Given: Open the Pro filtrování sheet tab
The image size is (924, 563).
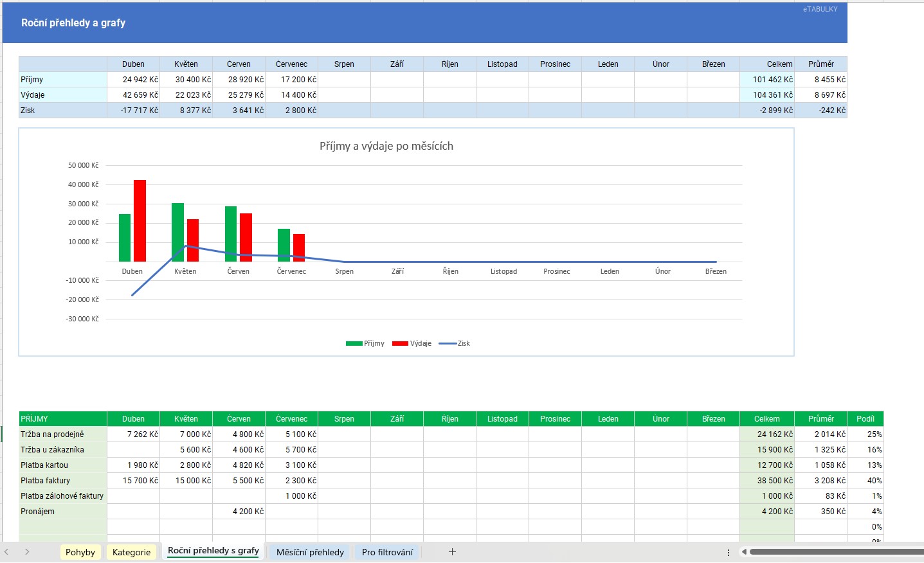Looking at the screenshot, I should 387,552.
